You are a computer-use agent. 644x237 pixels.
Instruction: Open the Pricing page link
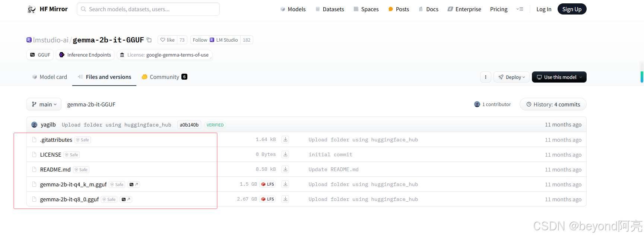coord(499,9)
